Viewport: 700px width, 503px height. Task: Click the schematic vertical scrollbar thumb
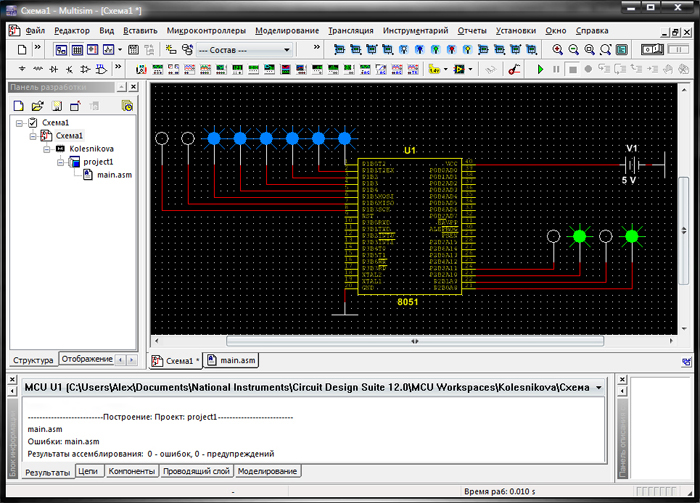pyautogui.click(x=683, y=230)
